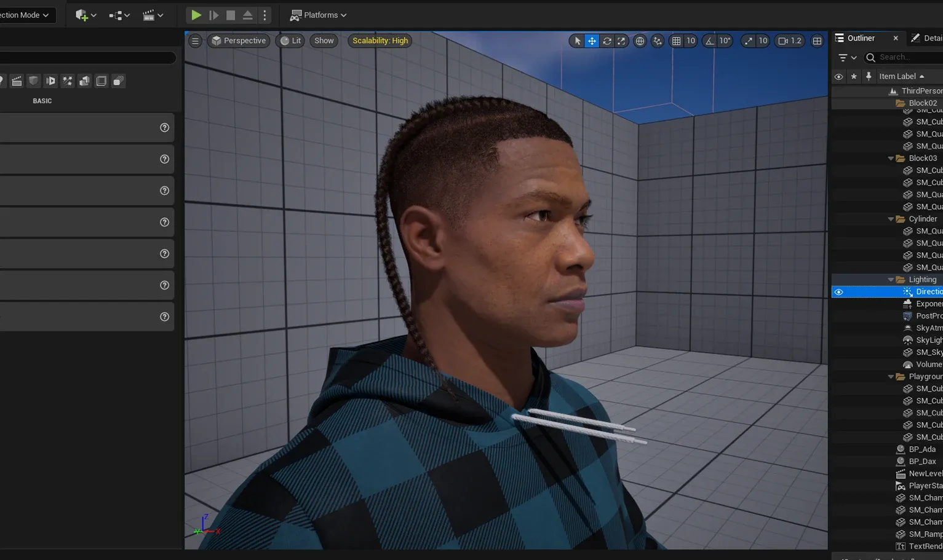Hide the selected Directional light actor
Viewport: 943px width, 560px height.
pos(838,292)
